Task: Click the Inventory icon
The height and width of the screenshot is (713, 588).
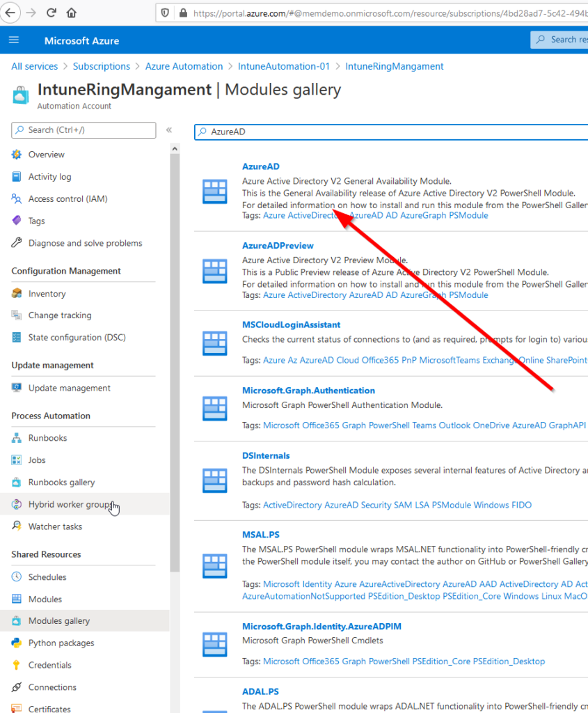Action: [x=17, y=294]
